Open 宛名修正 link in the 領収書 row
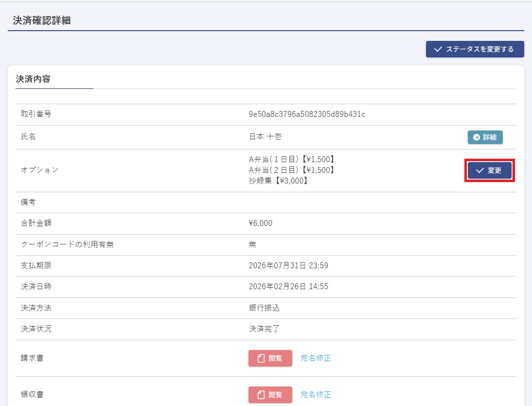 click(316, 395)
